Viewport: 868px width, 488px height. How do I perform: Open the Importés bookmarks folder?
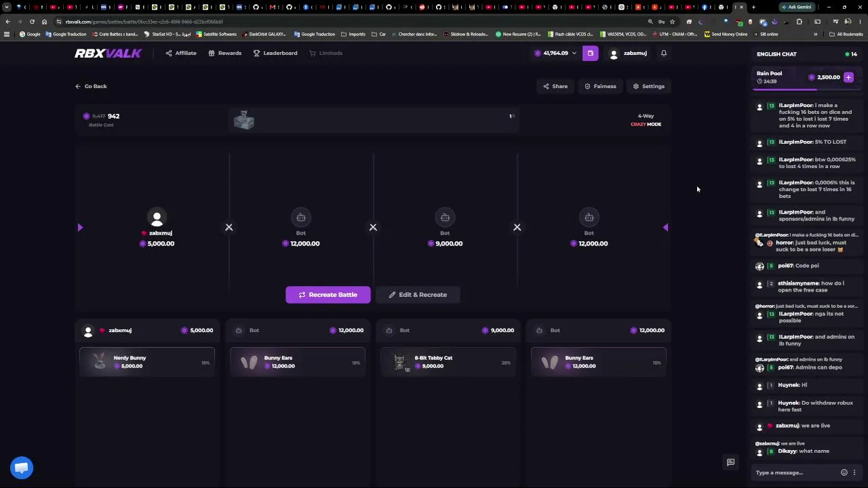pos(353,34)
